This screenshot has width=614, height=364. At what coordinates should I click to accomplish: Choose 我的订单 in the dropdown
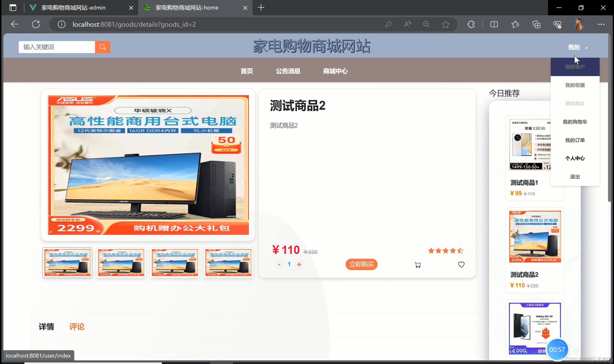coord(575,140)
